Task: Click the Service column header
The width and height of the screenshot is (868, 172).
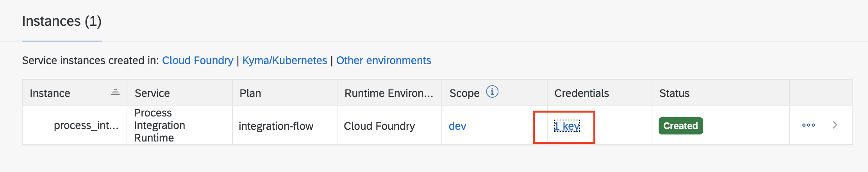Action: tap(152, 93)
